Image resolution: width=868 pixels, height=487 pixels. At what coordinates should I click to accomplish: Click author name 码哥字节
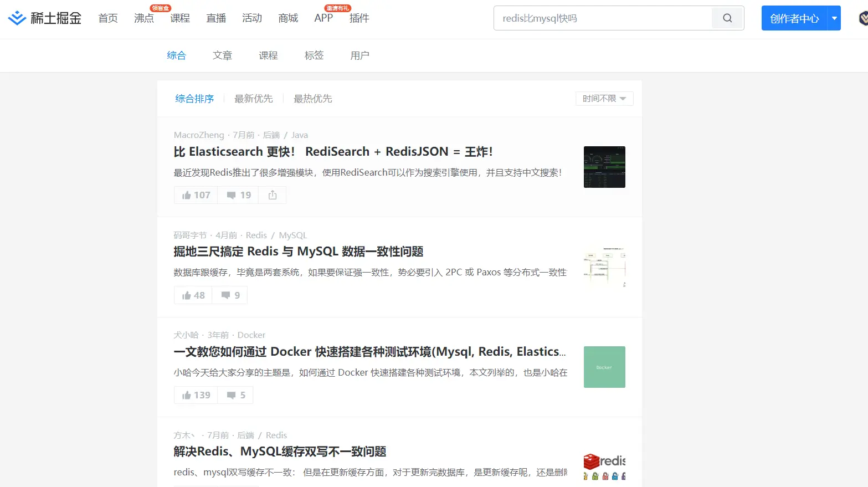(190, 235)
